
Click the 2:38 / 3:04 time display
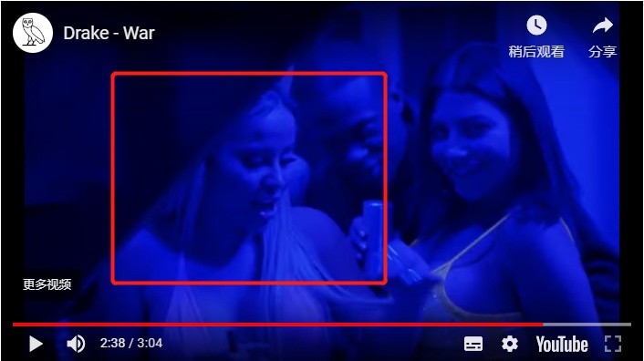click(131, 343)
